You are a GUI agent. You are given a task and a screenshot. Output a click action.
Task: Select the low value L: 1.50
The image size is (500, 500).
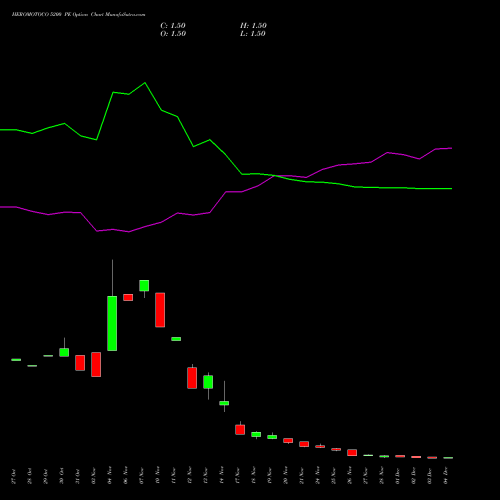253,34
